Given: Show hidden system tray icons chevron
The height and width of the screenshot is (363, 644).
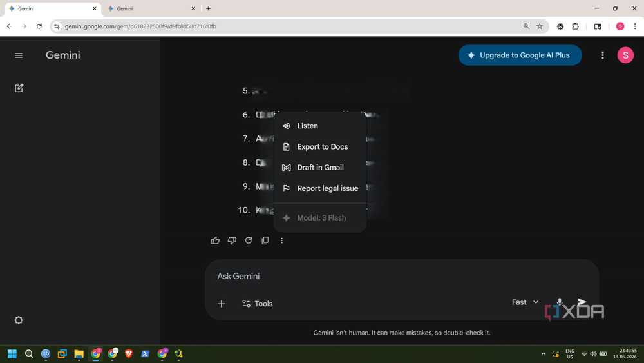Looking at the screenshot, I should tap(544, 353).
